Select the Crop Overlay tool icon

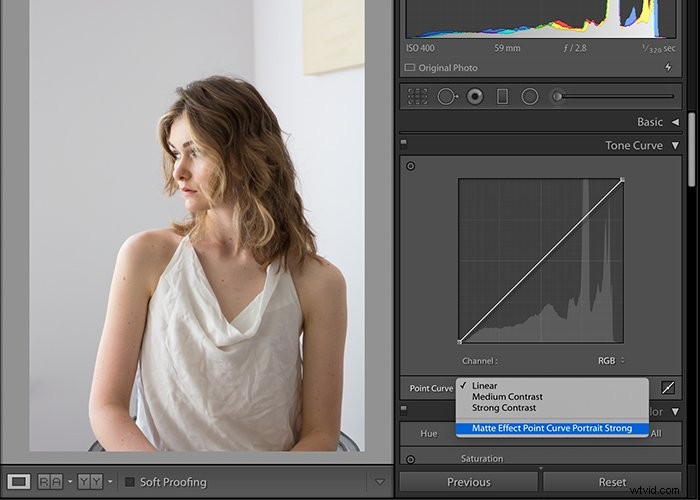pos(417,96)
